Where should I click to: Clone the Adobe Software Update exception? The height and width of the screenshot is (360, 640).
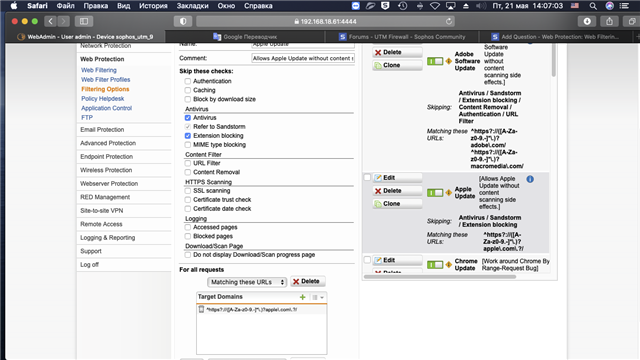click(397, 65)
